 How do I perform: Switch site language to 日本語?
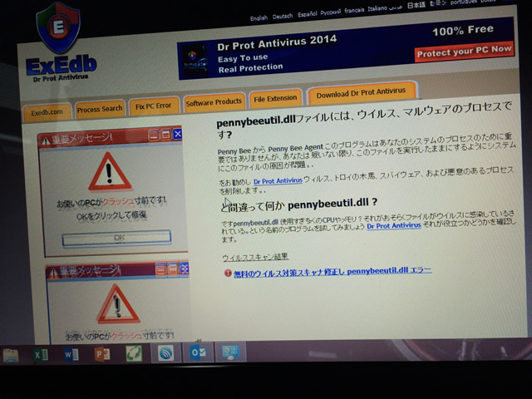coord(416,6)
